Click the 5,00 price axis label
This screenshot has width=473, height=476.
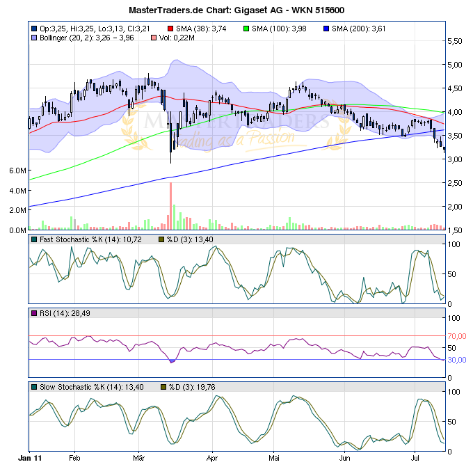(455, 65)
